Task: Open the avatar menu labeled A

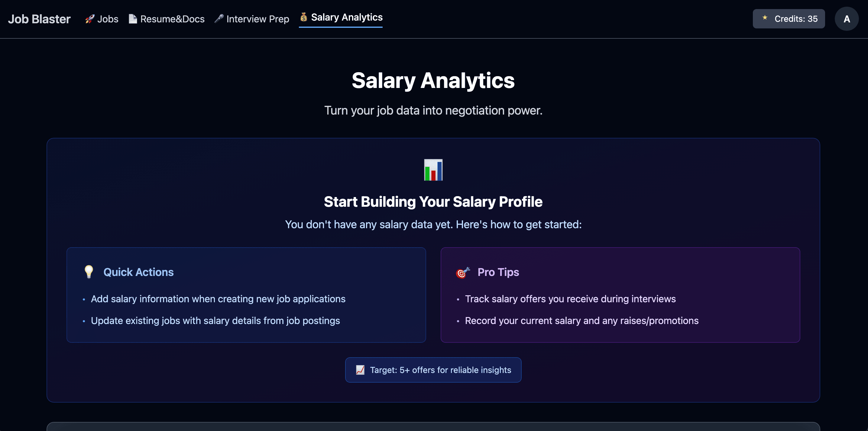Action: point(847,18)
